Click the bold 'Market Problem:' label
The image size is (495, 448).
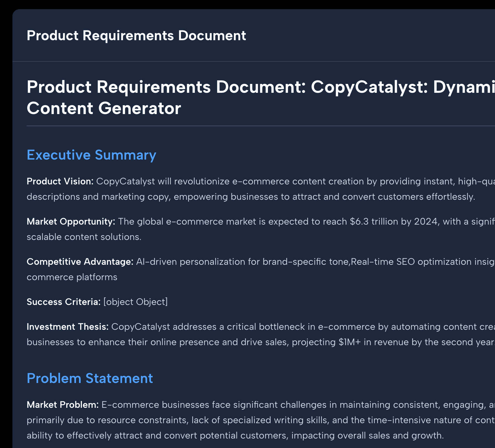(63, 405)
